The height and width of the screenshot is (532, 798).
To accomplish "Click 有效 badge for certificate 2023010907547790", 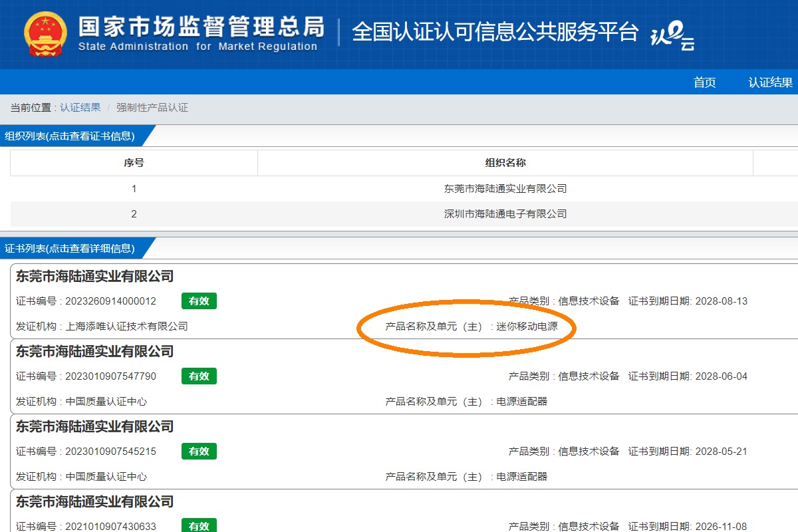I will point(199,376).
